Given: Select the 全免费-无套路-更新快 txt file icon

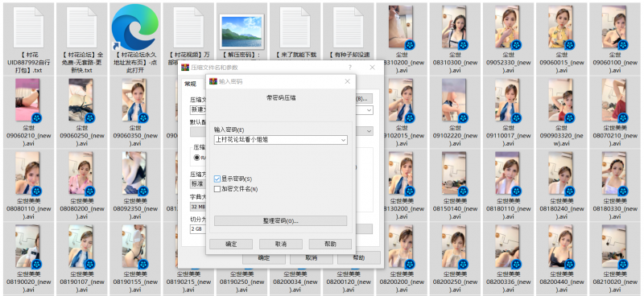Looking at the screenshot, I should click(x=82, y=27).
